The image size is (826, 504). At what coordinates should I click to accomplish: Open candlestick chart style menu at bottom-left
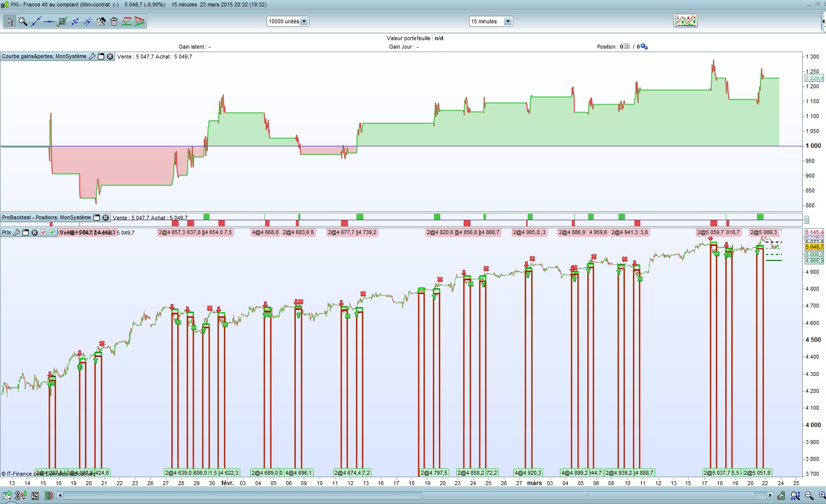click(x=21, y=495)
